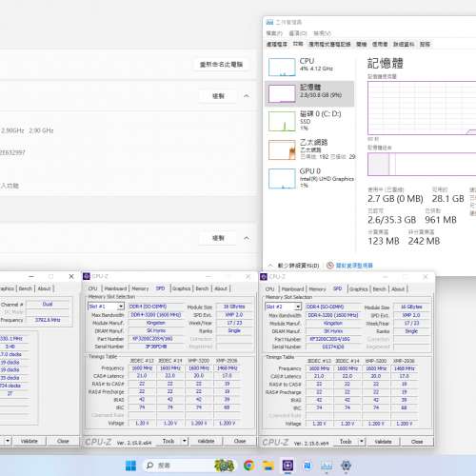Select 磁碟 0 (C: D:) in Task Manager
Screen dimensions: 476x476
pyautogui.click(x=309, y=121)
